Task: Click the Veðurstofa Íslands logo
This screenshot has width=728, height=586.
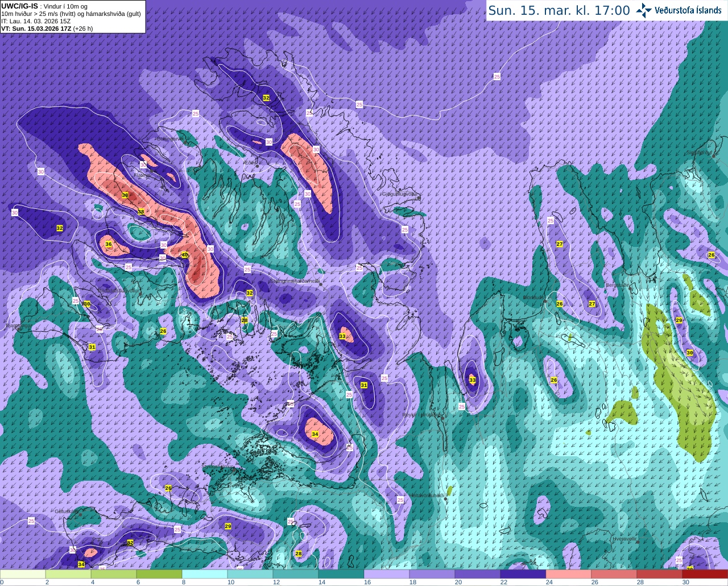Action: (679, 10)
